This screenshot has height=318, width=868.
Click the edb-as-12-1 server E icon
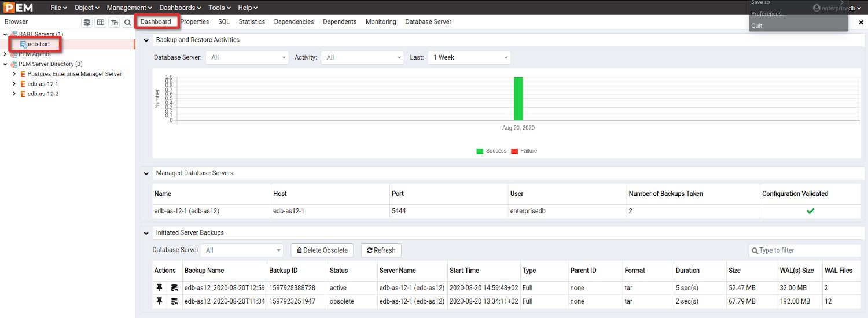[x=23, y=84]
